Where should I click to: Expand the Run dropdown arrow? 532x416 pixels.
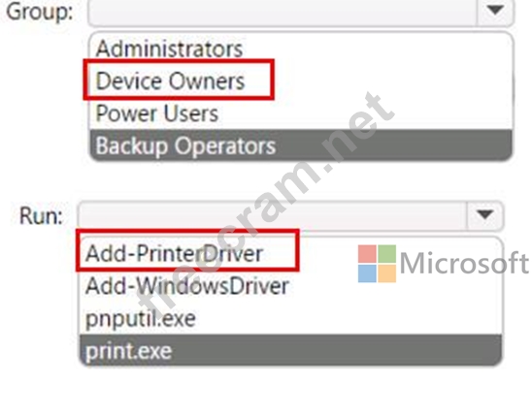pyautogui.click(x=484, y=215)
